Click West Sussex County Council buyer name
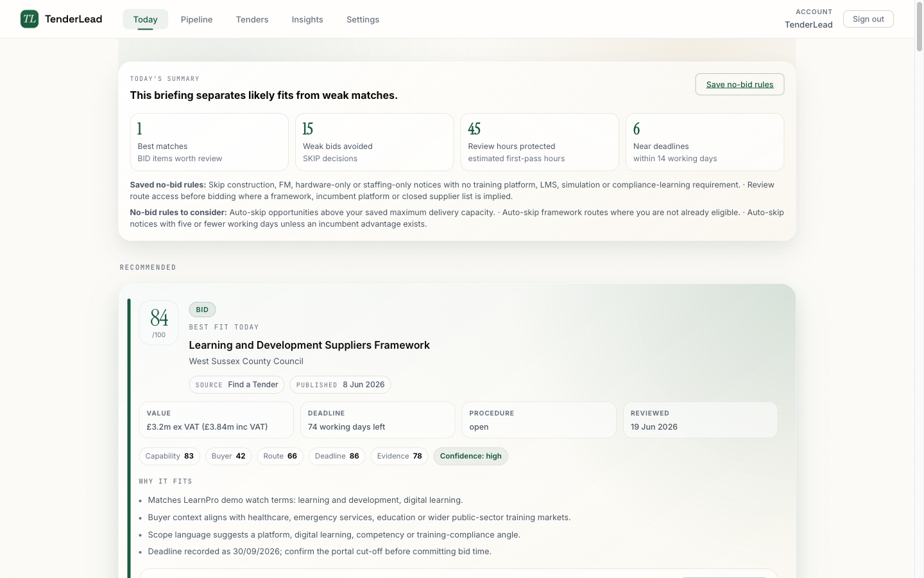This screenshot has width=924, height=578. click(x=246, y=362)
